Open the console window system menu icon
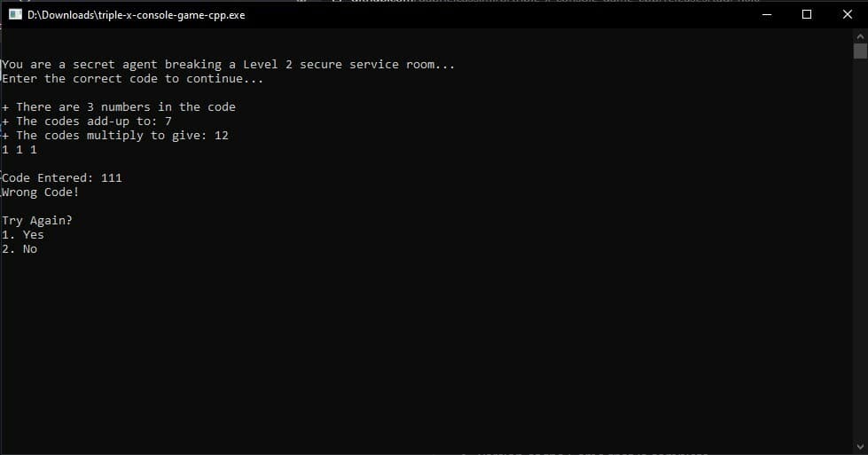Viewport: 868px width, 455px height. (x=15, y=14)
